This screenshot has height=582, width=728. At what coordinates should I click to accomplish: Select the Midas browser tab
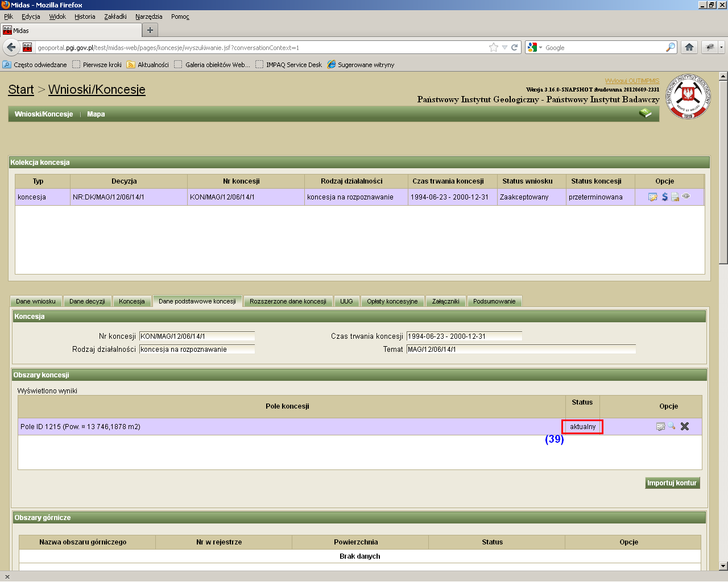pos(71,30)
